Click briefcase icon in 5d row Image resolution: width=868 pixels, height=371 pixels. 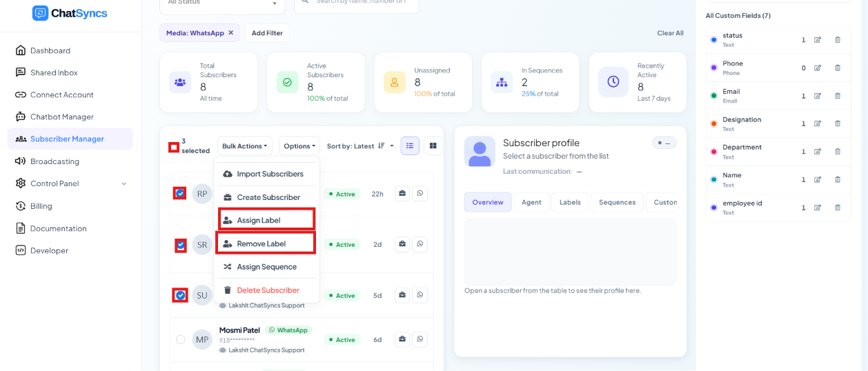[x=402, y=295]
